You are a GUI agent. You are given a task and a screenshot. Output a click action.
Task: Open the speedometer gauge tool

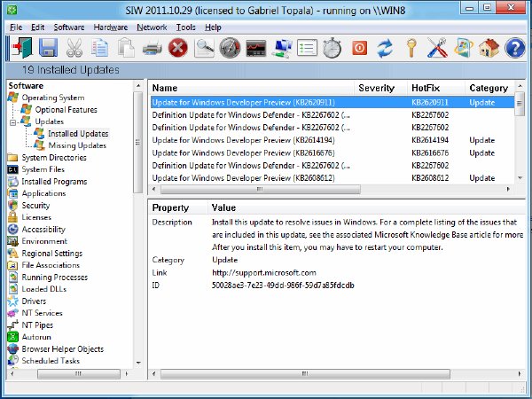[x=230, y=48]
